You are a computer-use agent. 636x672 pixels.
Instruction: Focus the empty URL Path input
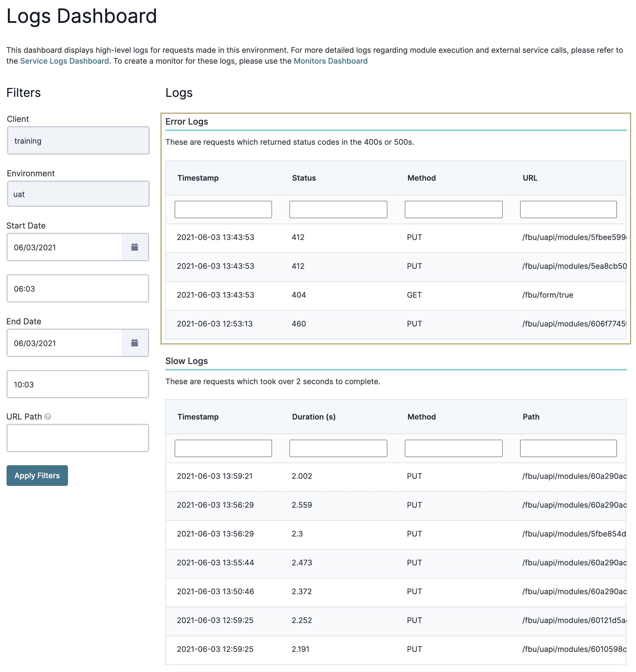pyautogui.click(x=78, y=438)
